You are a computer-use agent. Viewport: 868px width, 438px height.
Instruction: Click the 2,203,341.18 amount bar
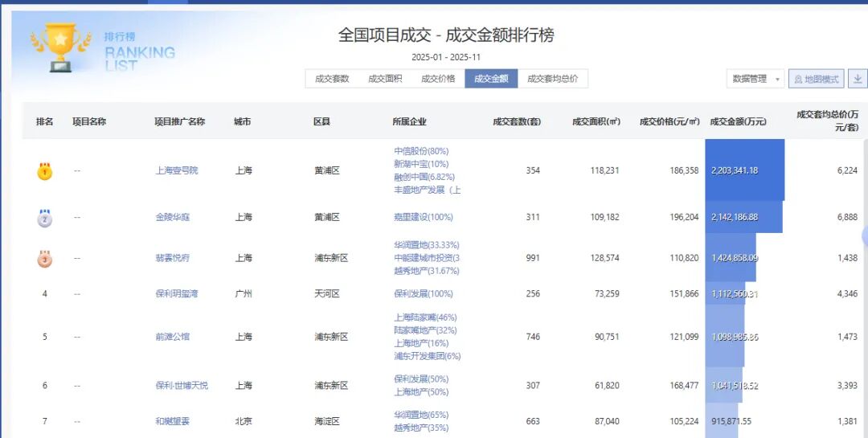(744, 170)
